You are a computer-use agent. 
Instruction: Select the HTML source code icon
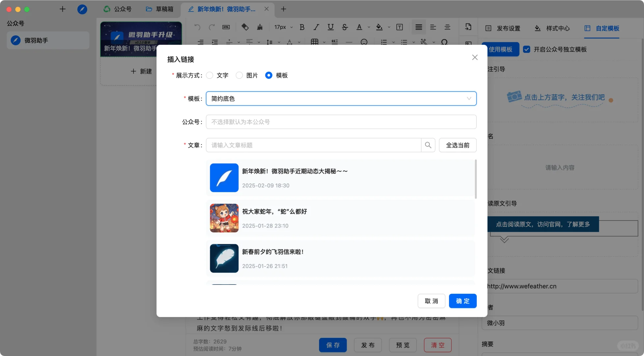226,27
